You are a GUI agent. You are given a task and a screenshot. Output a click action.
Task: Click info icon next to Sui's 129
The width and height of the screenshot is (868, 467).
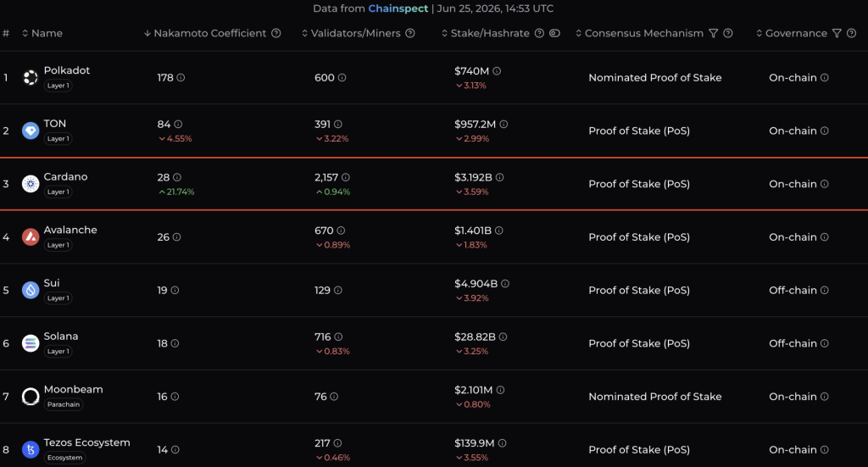coord(337,290)
